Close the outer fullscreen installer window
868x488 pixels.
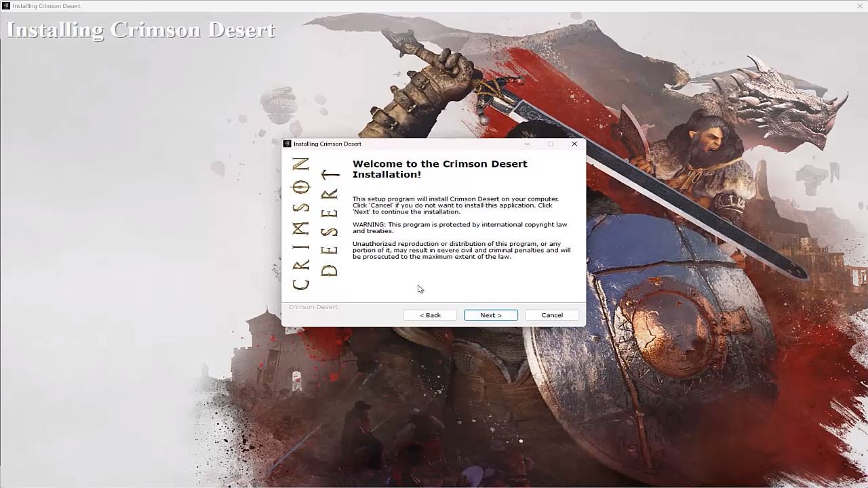[x=860, y=6]
